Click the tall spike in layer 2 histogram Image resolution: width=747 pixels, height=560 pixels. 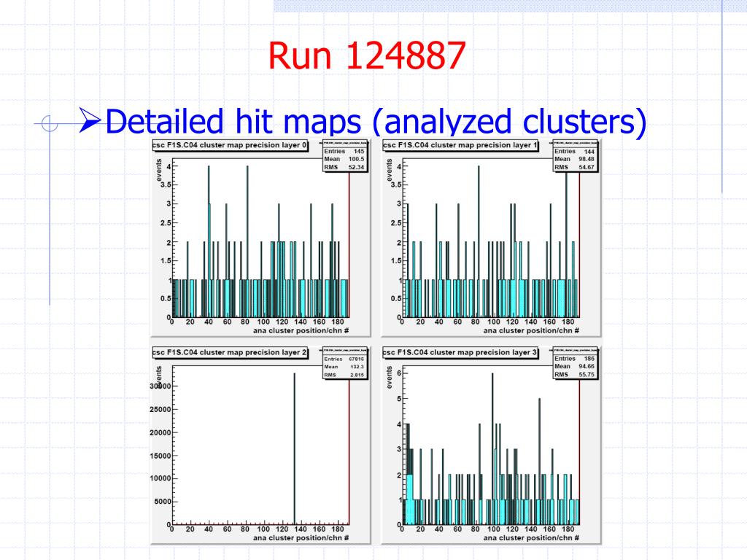[x=295, y=448]
